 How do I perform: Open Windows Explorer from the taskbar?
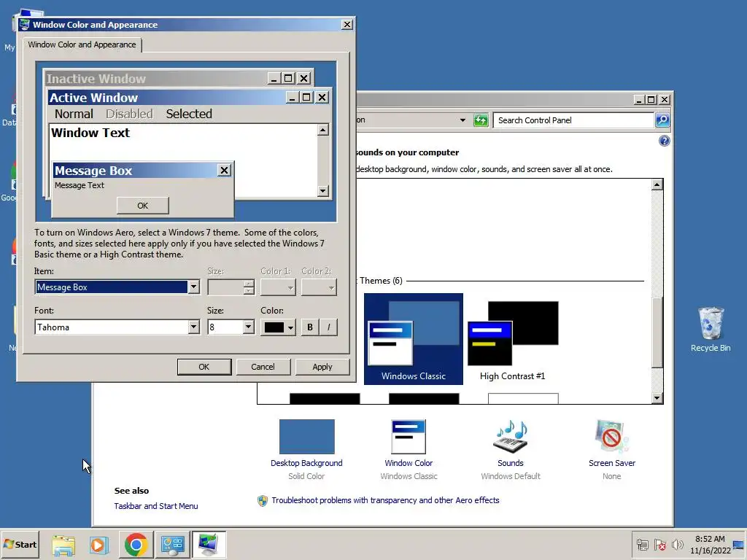(63, 545)
